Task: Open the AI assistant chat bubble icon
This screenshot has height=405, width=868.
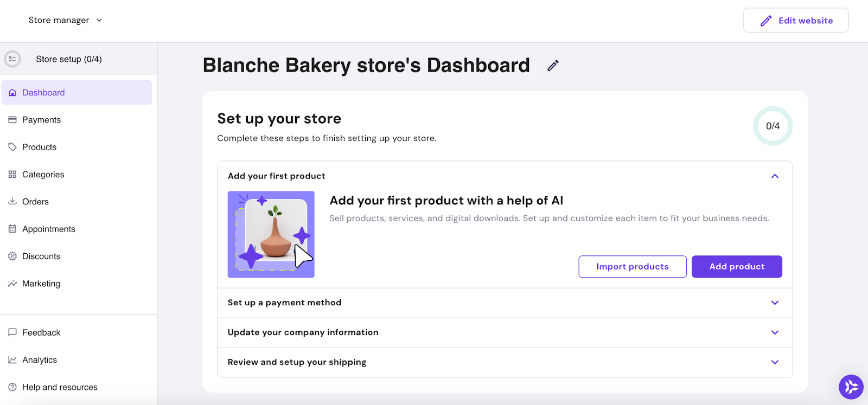Action: [x=851, y=387]
